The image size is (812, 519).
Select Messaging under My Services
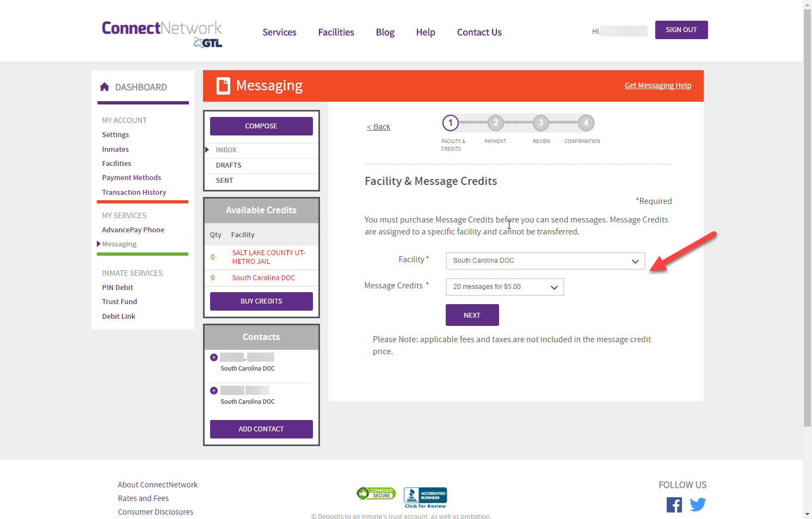119,244
